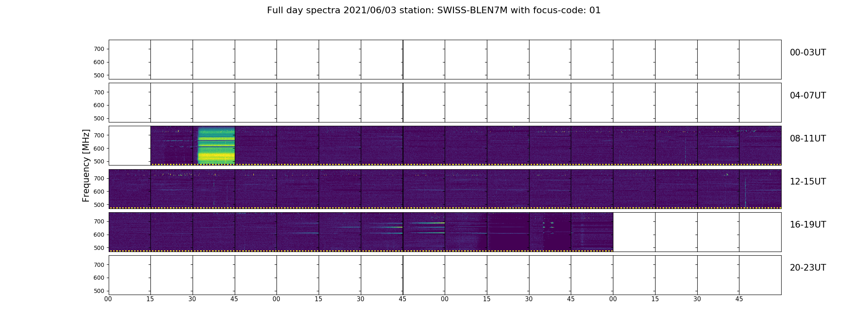Select the '20-23UT' row label
Screen dimensions: 868x331
click(x=808, y=268)
